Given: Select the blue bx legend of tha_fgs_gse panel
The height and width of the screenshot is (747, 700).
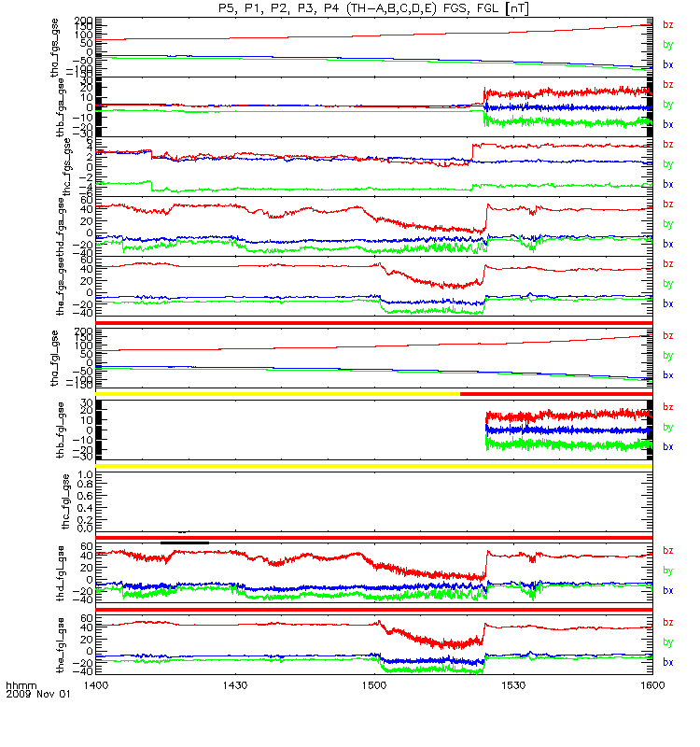Looking at the screenshot, I should point(668,64).
